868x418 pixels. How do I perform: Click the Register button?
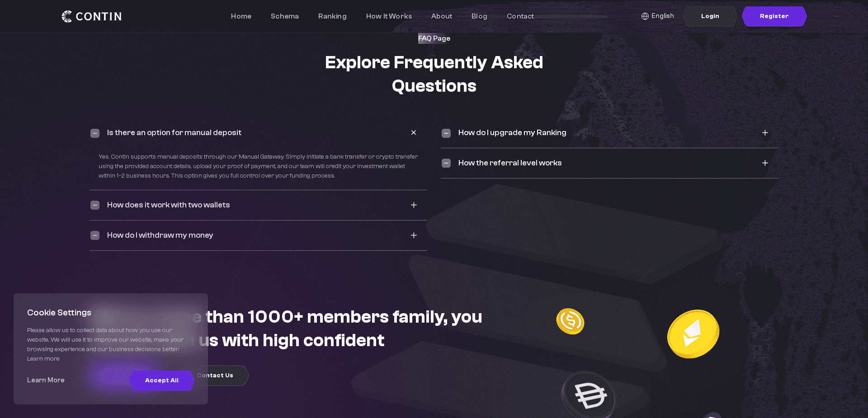coord(774,16)
